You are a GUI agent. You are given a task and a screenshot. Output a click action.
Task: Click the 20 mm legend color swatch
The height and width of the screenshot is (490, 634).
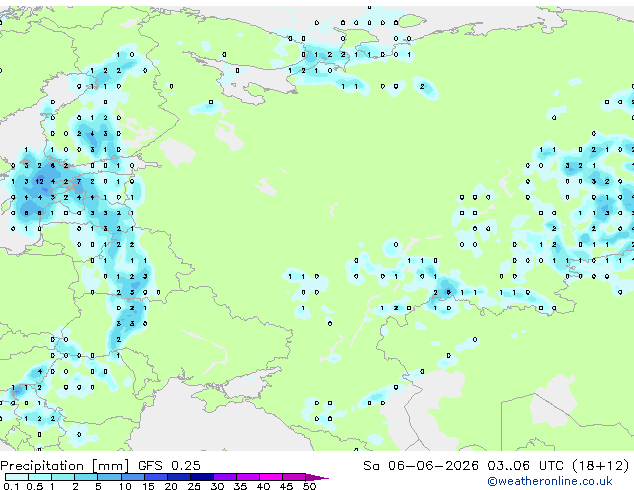pyautogui.click(x=179, y=477)
